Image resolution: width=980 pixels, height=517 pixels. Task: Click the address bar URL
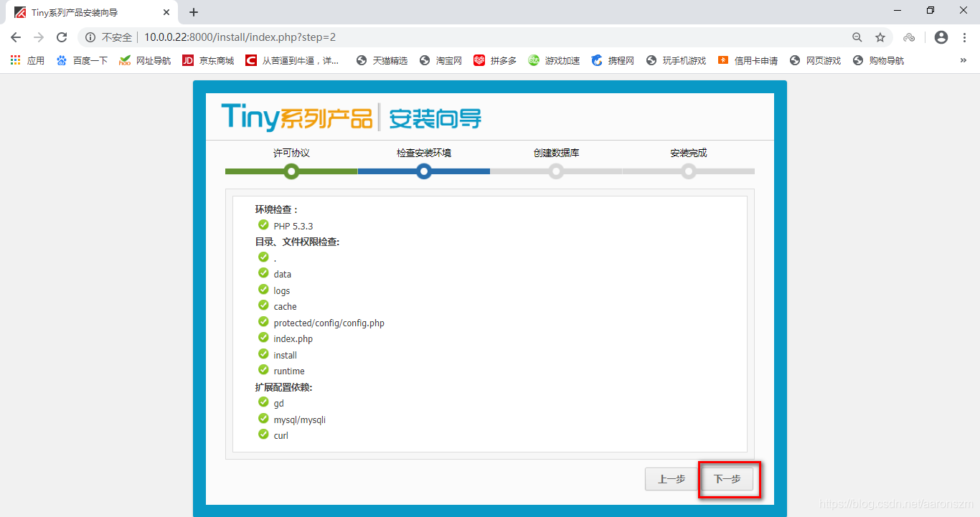240,37
